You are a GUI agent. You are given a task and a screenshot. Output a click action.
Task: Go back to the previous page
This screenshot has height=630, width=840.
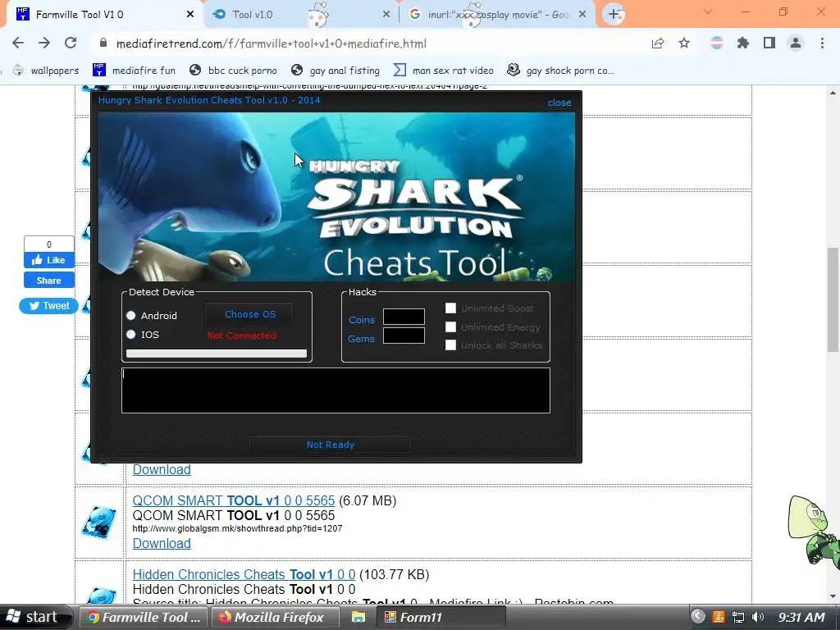pos(18,43)
